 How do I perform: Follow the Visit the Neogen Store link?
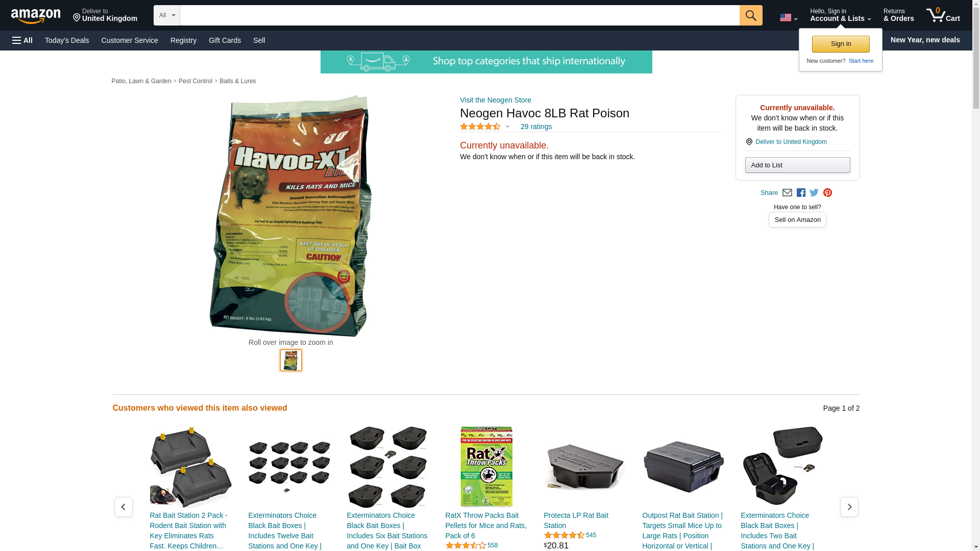tap(495, 100)
